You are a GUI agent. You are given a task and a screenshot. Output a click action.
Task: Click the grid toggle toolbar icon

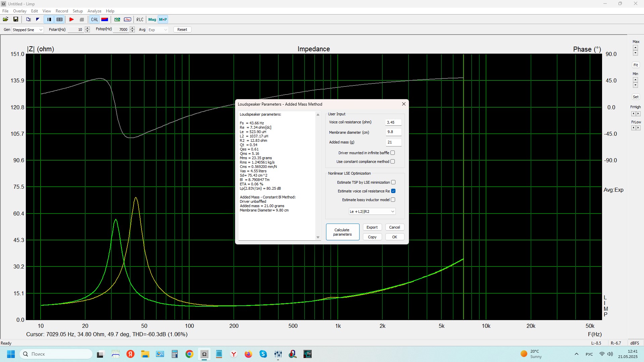coord(59,19)
